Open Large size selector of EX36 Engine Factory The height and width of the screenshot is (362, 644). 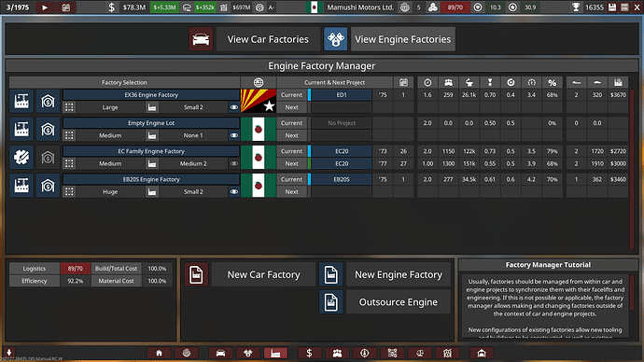(x=109, y=107)
